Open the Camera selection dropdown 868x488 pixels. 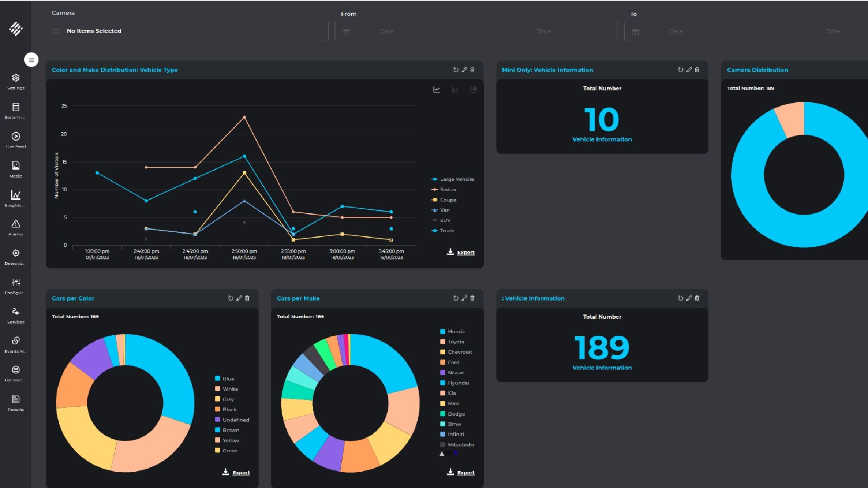tap(187, 31)
